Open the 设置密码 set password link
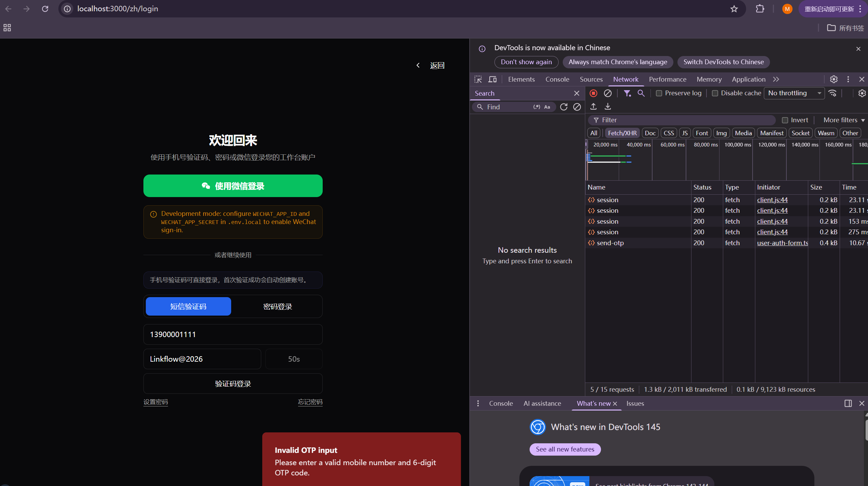The height and width of the screenshot is (486, 868). coord(156,402)
